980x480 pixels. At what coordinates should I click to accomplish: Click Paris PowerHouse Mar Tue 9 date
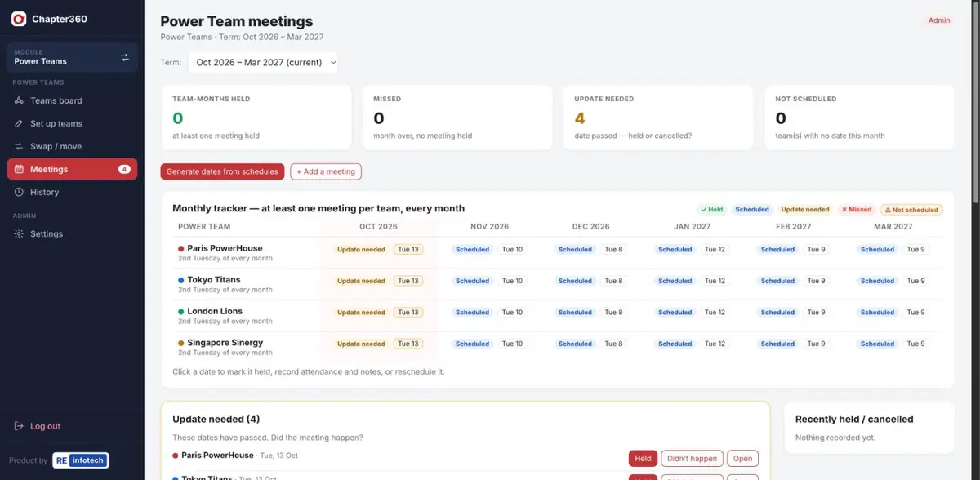click(916, 250)
